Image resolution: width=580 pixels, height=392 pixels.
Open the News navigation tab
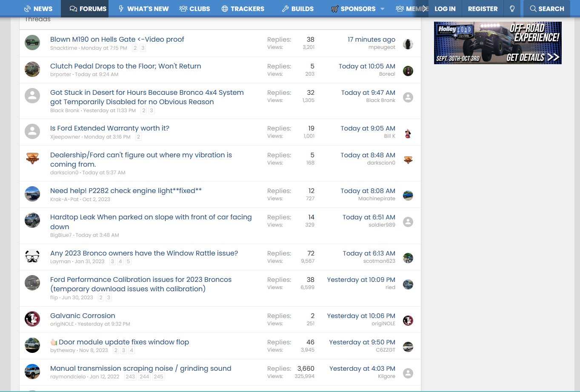tap(38, 9)
